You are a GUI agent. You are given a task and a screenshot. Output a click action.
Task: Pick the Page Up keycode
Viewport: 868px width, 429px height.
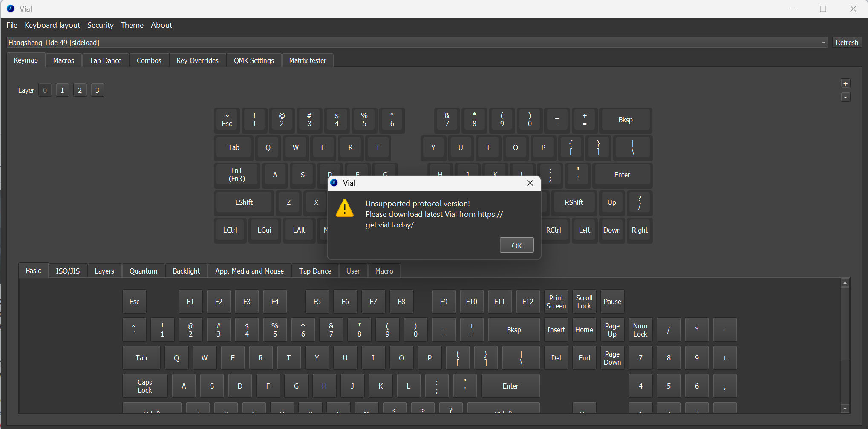pyautogui.click(x=612, y=330)
